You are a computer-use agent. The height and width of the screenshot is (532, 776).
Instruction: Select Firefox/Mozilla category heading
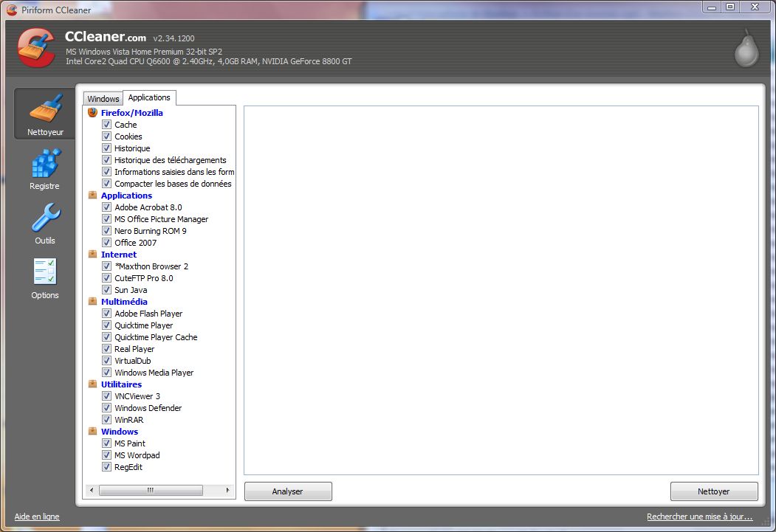click(x=131, y=113)
